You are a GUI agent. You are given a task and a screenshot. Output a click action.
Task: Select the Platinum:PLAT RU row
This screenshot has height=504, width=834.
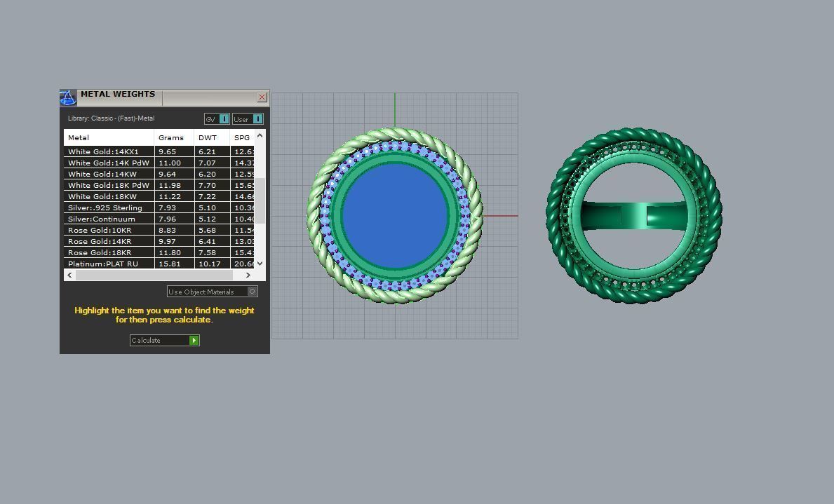pos(159,263)
